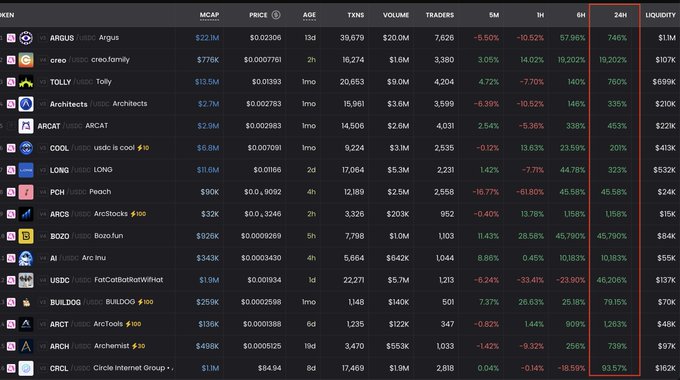Open the FatCatBatRatWifHat token name

coord(129,280)
